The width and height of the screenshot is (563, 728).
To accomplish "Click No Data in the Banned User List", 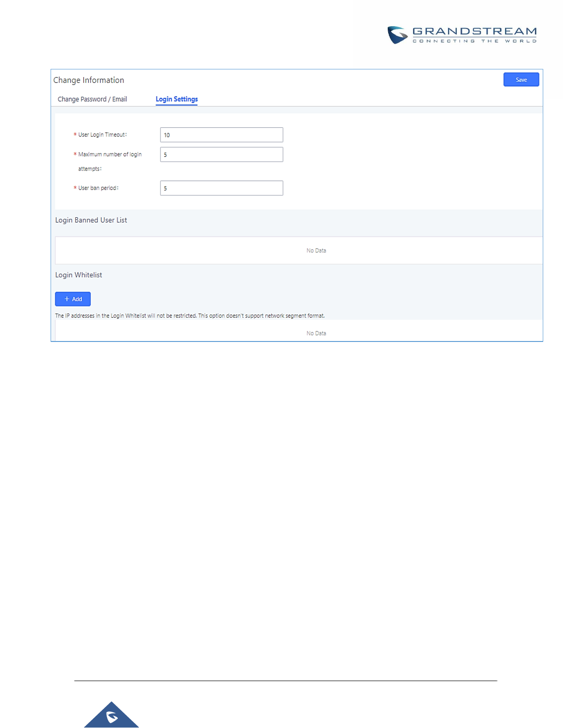I will tap(316, 250).
